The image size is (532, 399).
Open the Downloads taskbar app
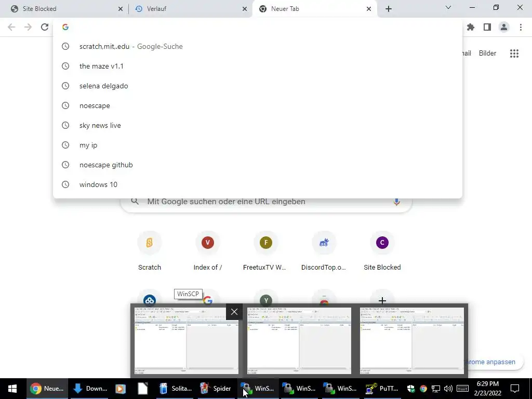[x=90, y=389]
